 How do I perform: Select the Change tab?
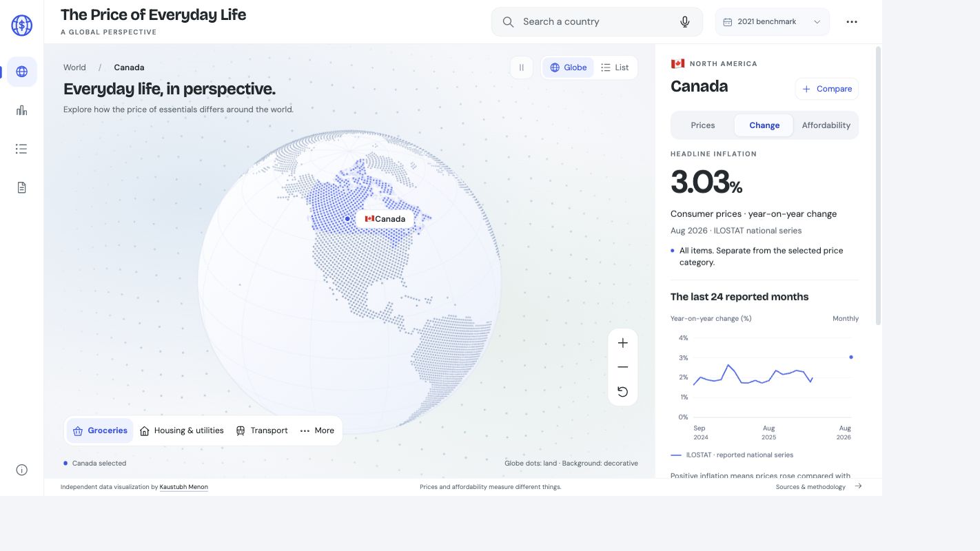click(x=764, y=125)
